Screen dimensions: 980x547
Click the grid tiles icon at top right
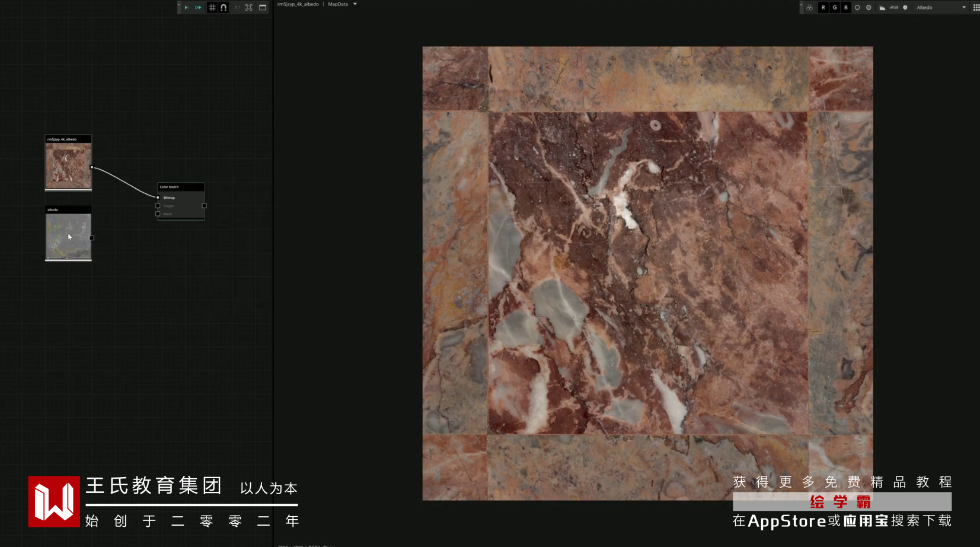(x=976, y=8)
